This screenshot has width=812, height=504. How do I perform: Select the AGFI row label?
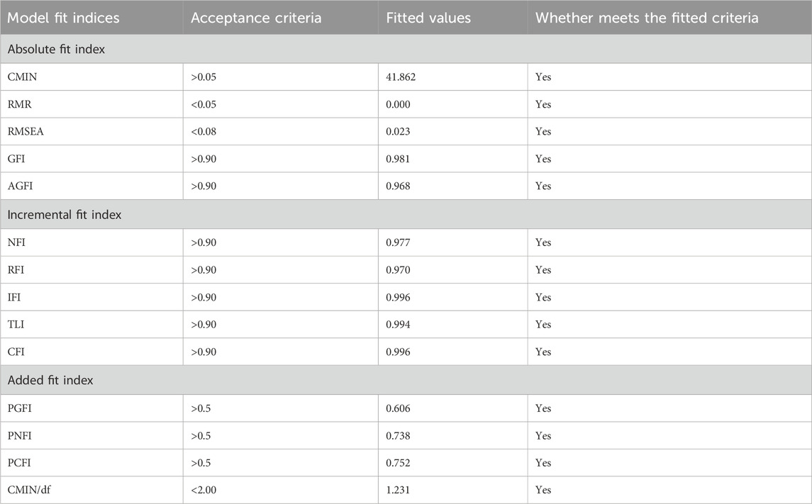pos(20,186)
